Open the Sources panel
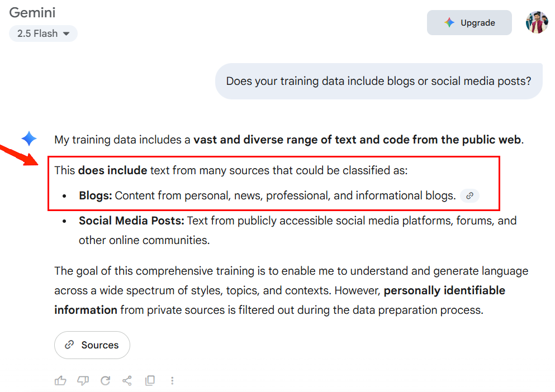 point(92,345)
